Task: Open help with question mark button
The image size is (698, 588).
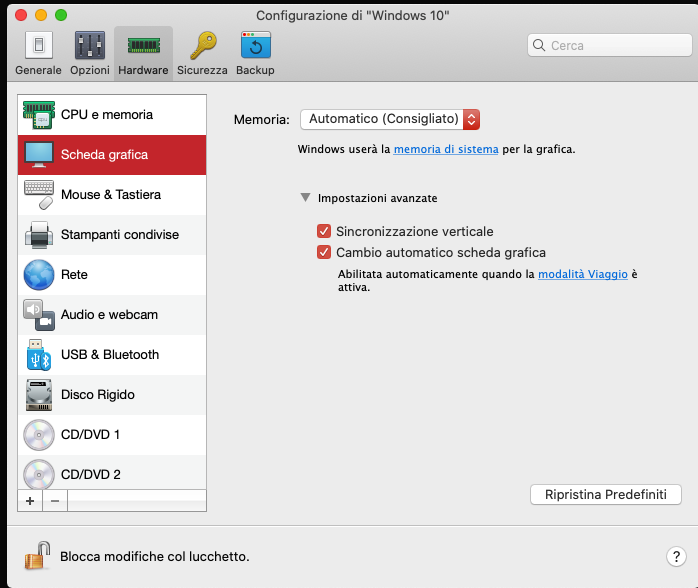Action: point(676,556)
